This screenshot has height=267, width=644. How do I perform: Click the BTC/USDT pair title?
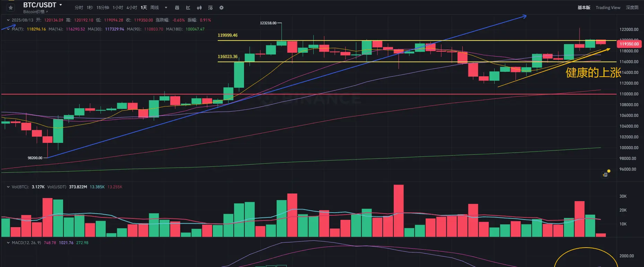coord(40,5)
